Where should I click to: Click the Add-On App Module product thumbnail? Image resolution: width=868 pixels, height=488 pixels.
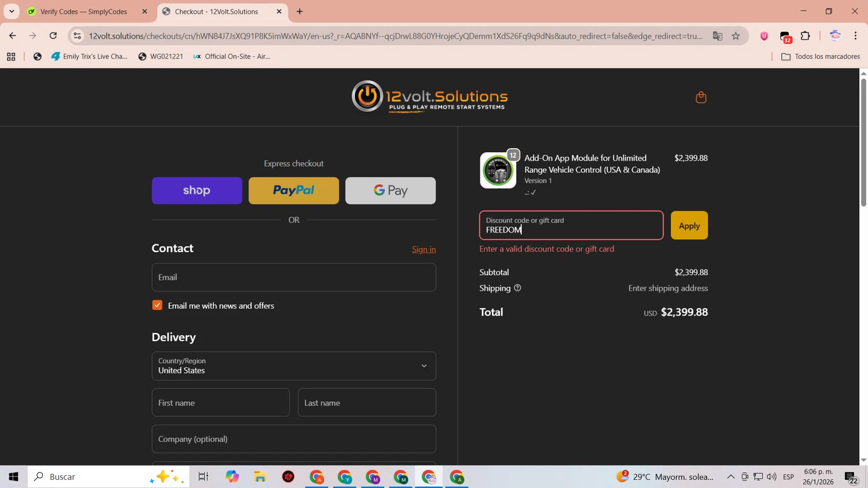click(x=498, y=171)
